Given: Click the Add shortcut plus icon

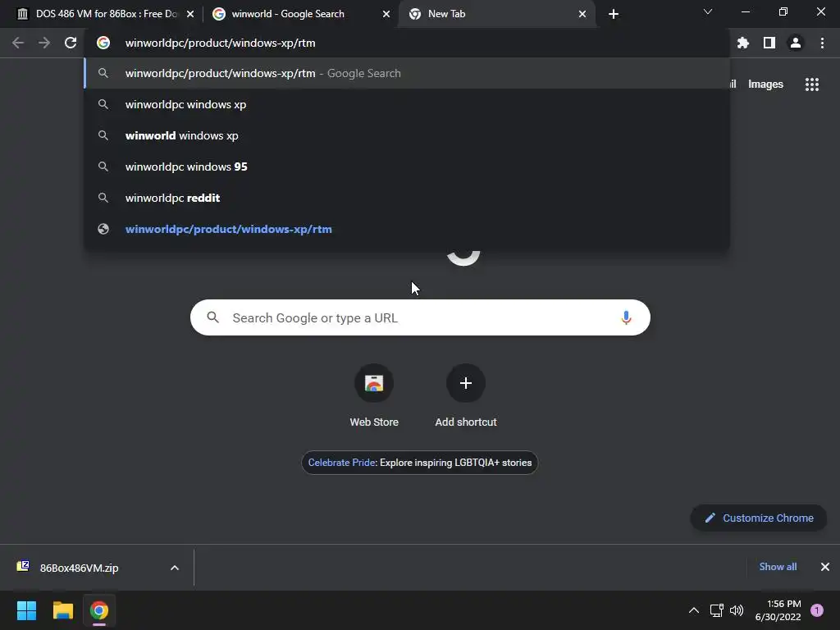Looking at the screenshot, I should pyautogui.click(x=466, y=382).
